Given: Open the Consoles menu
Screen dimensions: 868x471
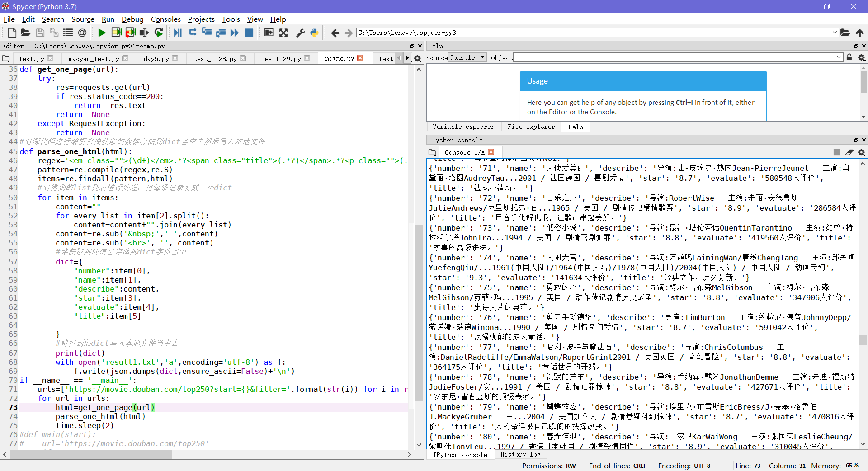Looking at the screenshot, I should pyautogui.click(x=165, y=19).
